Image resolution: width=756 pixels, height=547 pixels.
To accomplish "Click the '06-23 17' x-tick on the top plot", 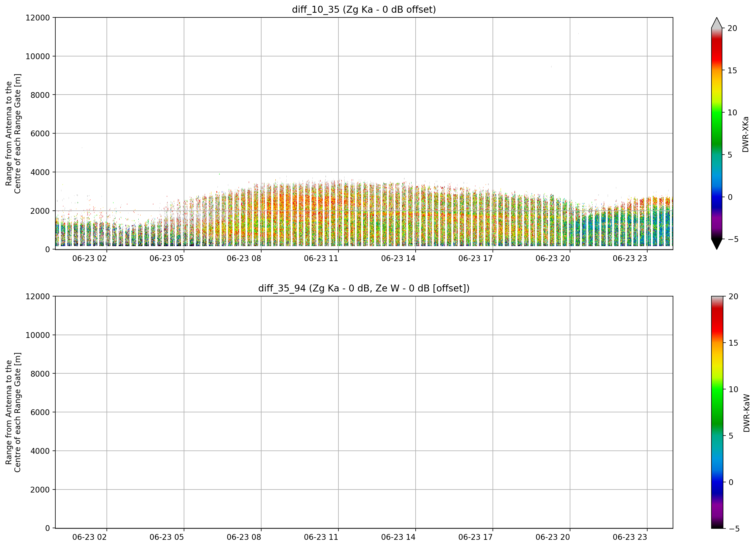I will click(x=475, y=259).
